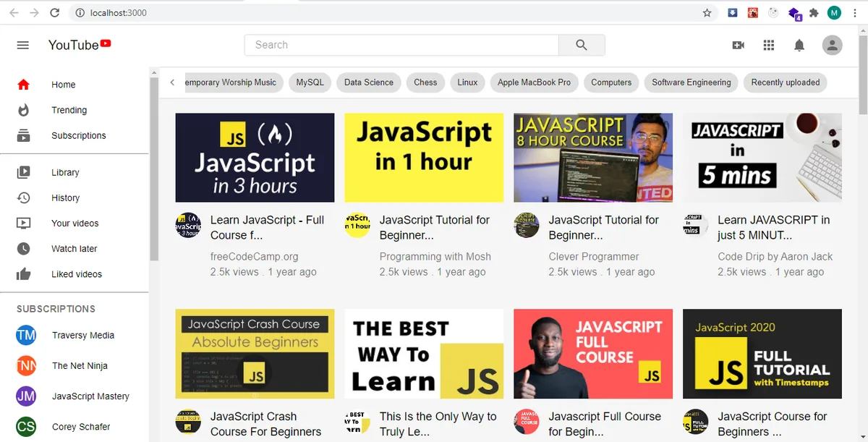Play JavaScript in 5 mins thumbnail

point(762,158)
